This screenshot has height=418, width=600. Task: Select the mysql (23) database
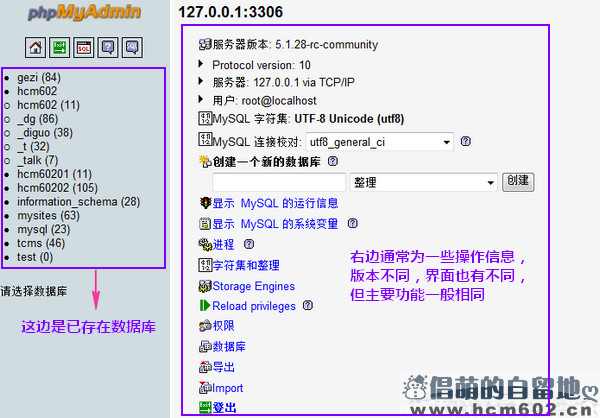44,229
